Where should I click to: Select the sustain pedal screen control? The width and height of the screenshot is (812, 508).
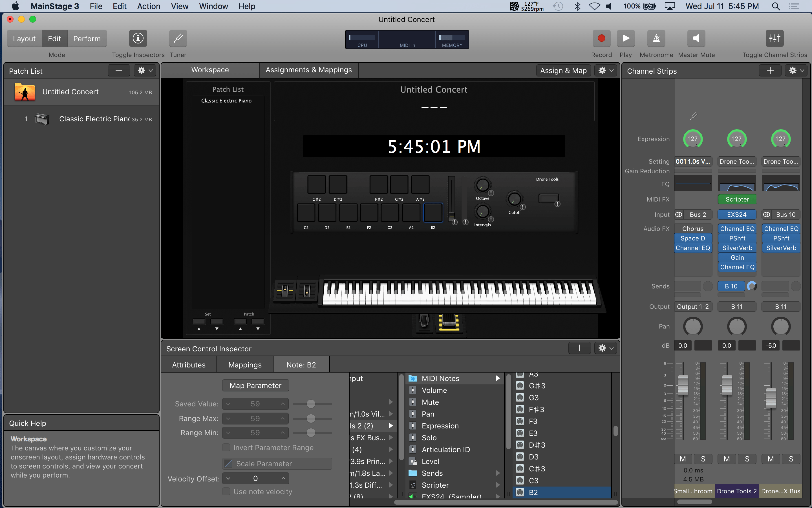pyautogui.click(x=424, y=322)
